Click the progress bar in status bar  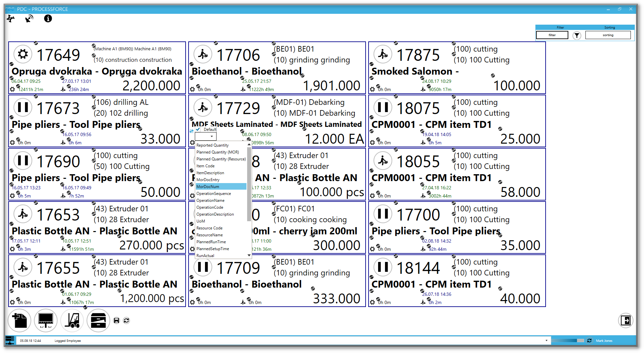[x=568, y=341]
